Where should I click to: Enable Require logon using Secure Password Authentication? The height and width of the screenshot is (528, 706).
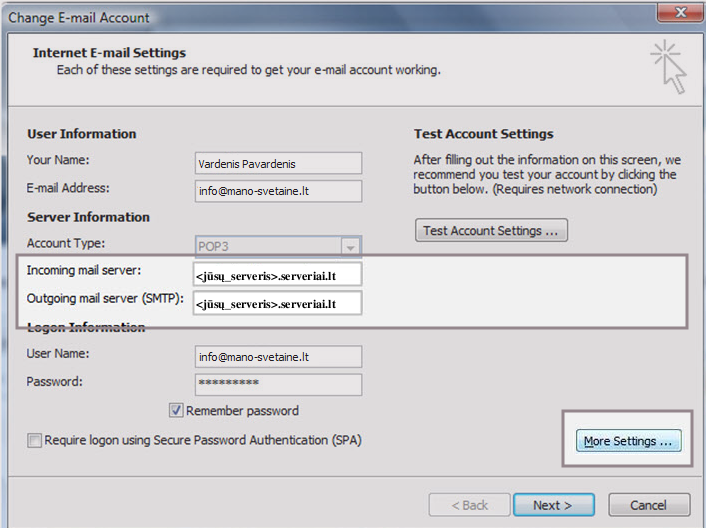coord(35,440)
